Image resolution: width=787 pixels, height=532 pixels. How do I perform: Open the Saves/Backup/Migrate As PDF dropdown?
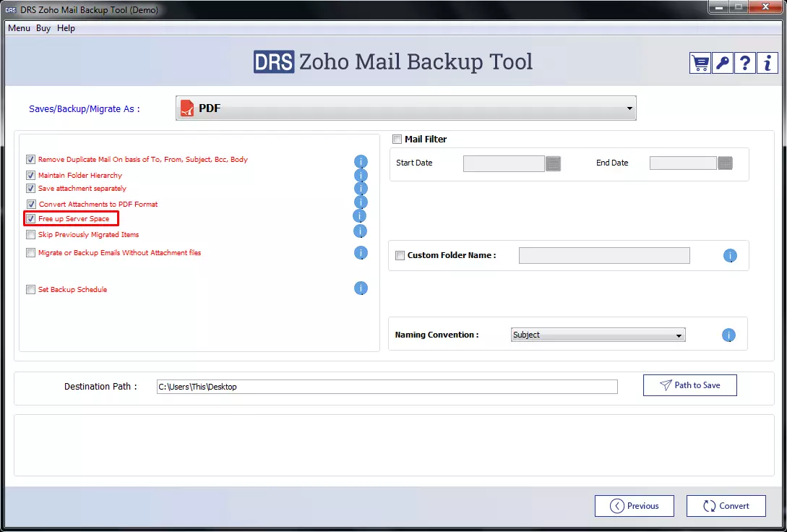coord(405,108)
